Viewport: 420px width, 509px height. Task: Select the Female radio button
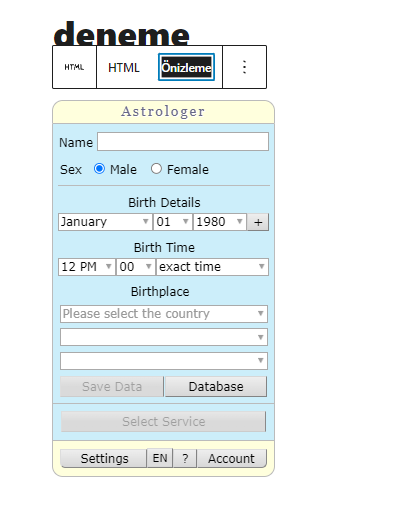click(156, 169)
